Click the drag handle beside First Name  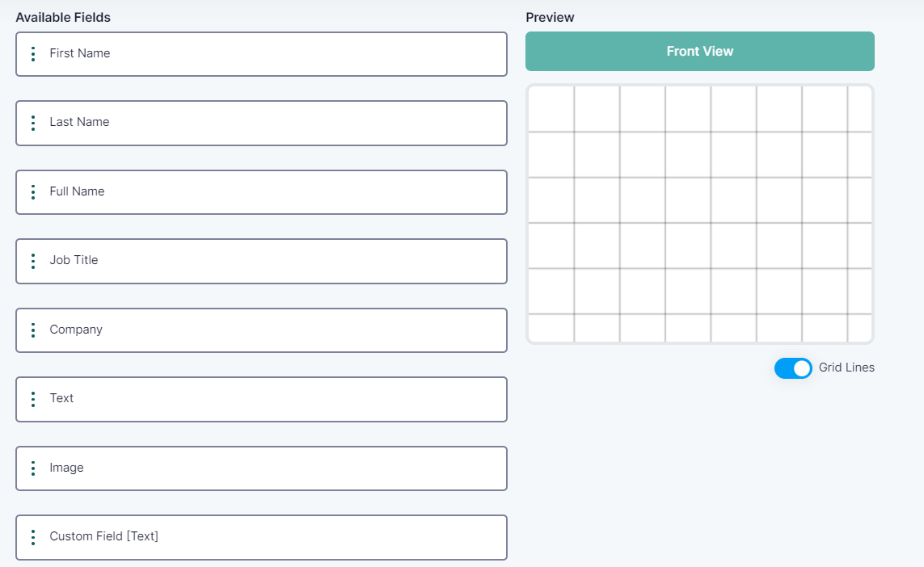pos(33,54)
